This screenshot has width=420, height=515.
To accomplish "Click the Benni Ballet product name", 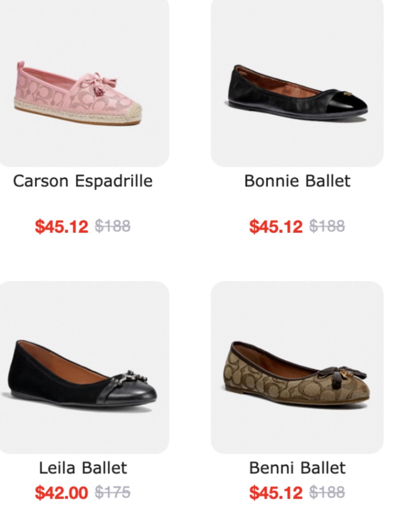I will click(x=297, y=468).
